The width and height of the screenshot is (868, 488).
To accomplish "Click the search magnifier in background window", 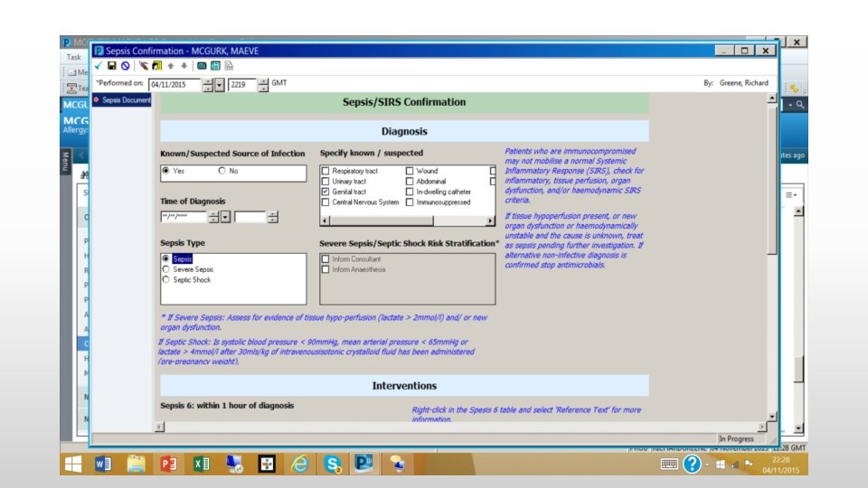I will coord(800,105).
